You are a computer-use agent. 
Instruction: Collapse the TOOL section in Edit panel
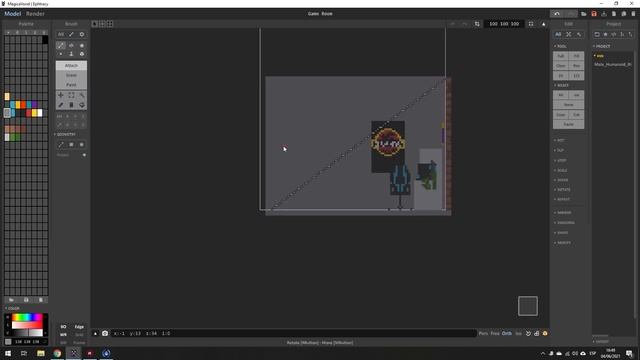(560, 47)
